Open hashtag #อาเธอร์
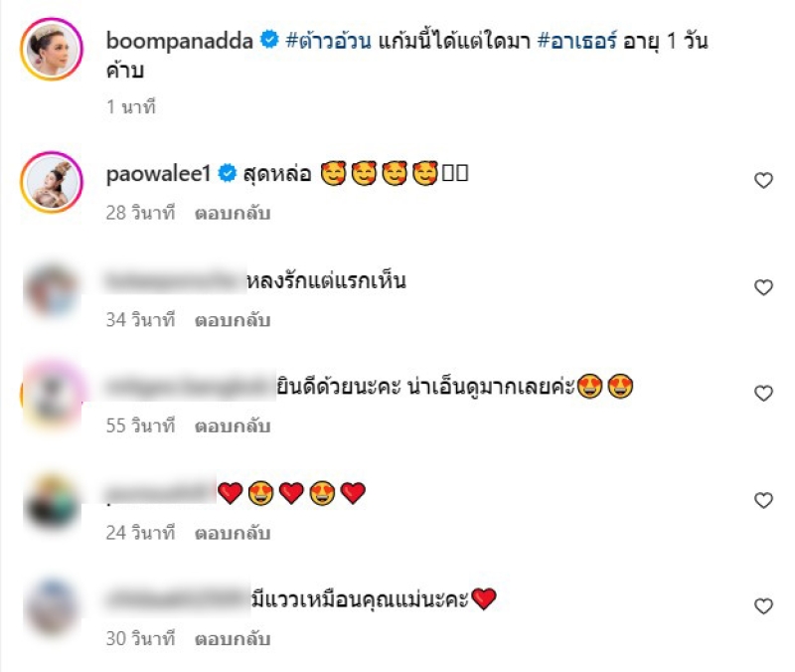795x672 pixels. 577,41
